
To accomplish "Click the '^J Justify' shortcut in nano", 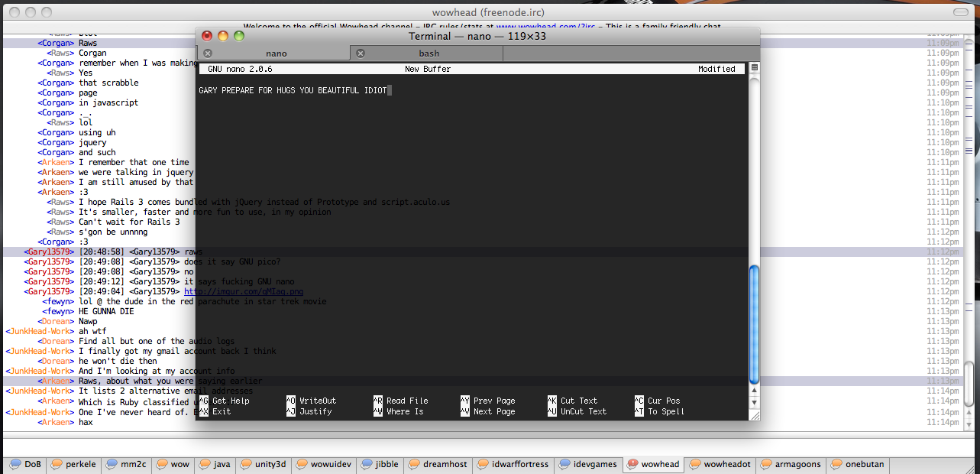I will pos(309,411).
